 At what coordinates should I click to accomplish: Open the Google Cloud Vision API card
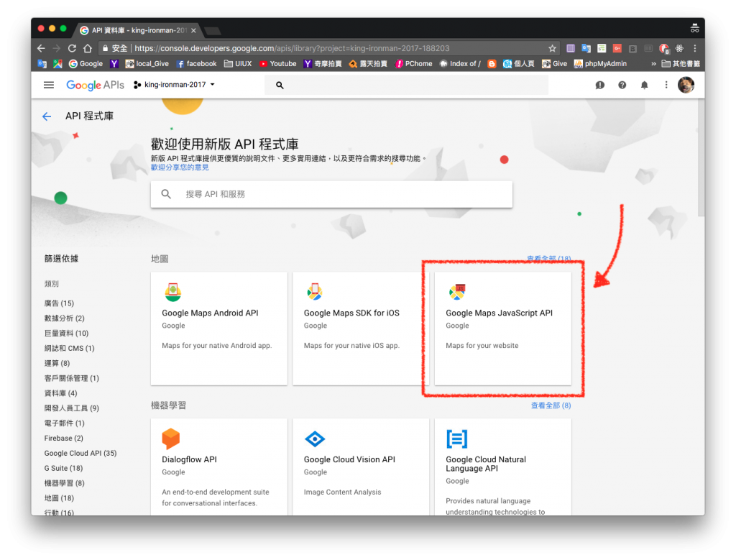(x=361, y=467)
